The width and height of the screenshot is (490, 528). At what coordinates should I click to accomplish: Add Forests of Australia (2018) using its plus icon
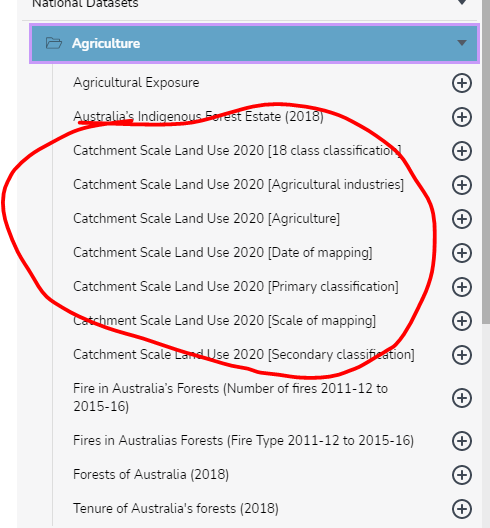pyautogui.click(x=461, y=475)
